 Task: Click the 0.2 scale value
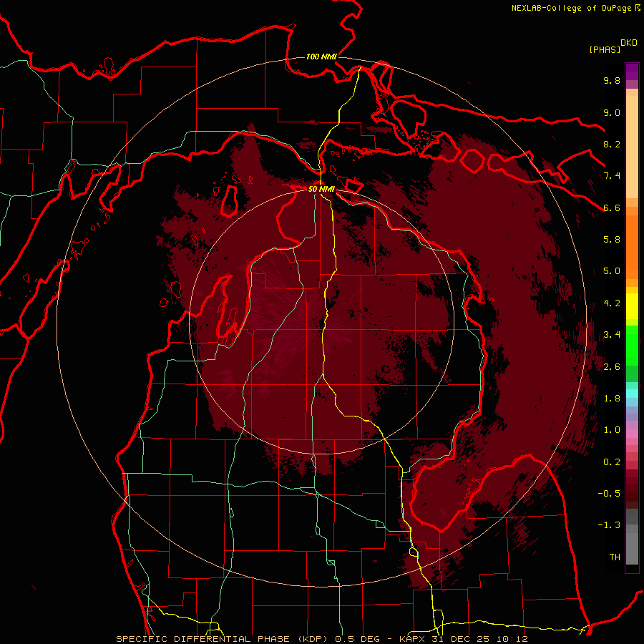click(612, 462)
